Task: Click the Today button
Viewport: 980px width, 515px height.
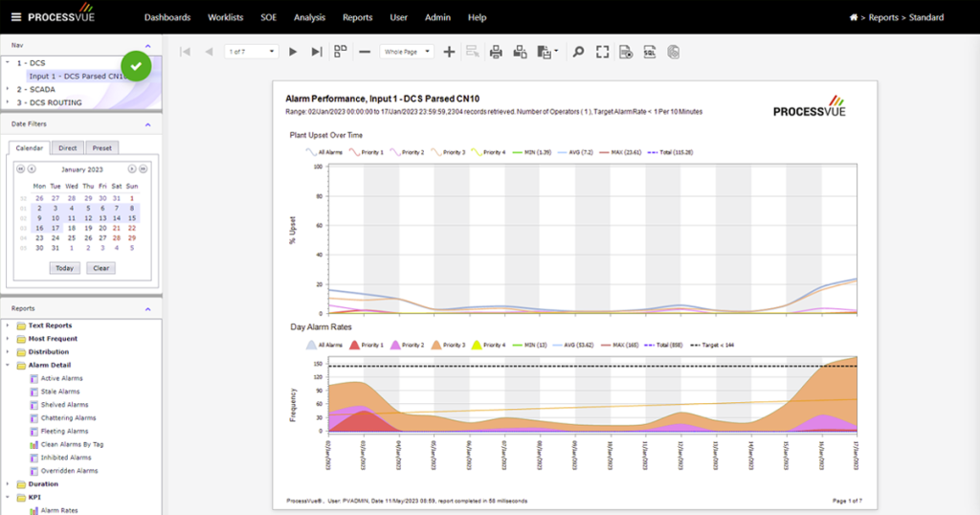Action: (x=64, y=268)
